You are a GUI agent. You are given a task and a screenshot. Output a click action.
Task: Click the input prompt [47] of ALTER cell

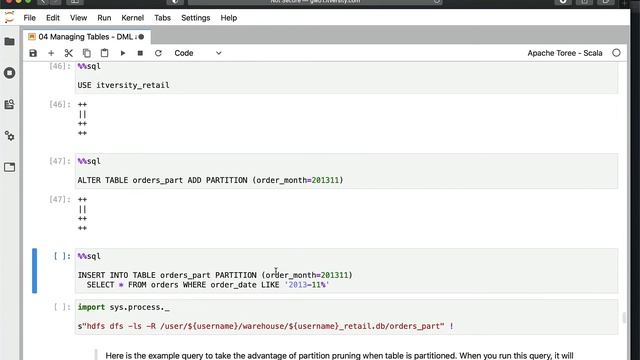[60, 161]
